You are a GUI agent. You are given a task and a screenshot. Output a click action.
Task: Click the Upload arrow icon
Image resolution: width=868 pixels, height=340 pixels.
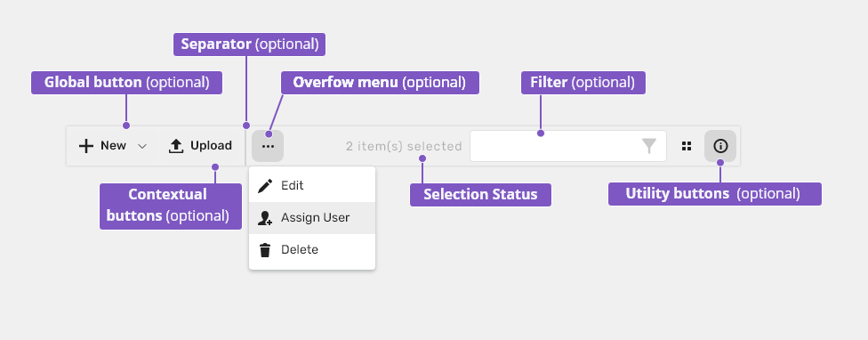pos(176,146)
